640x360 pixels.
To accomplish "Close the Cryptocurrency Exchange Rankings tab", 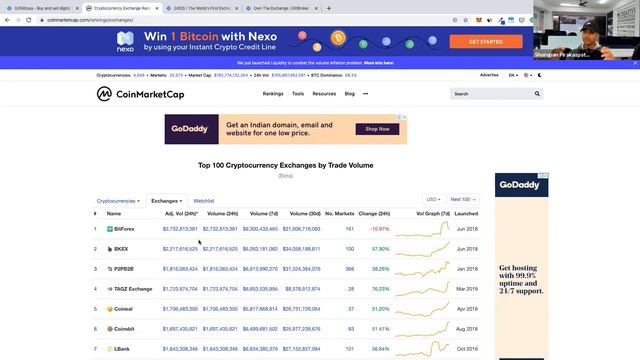I will pos(157,8).
